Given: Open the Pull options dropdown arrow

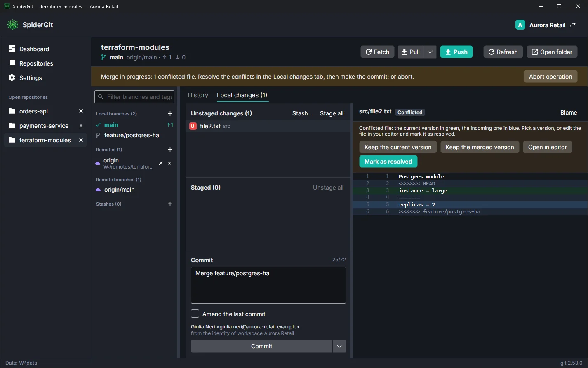Looking at the screenshot, I should pyautogui.click(x=430, y=52).
